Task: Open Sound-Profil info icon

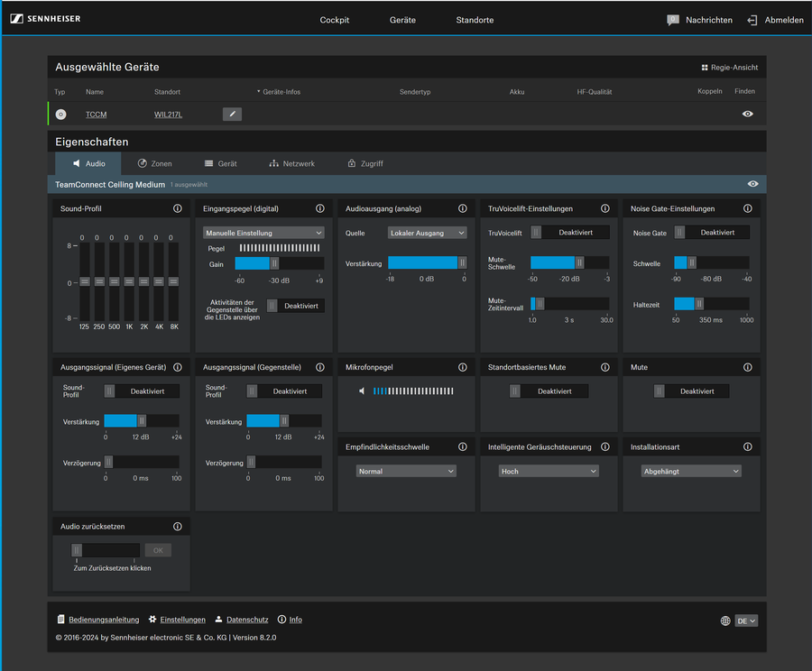Action: (x=178, y=208)
